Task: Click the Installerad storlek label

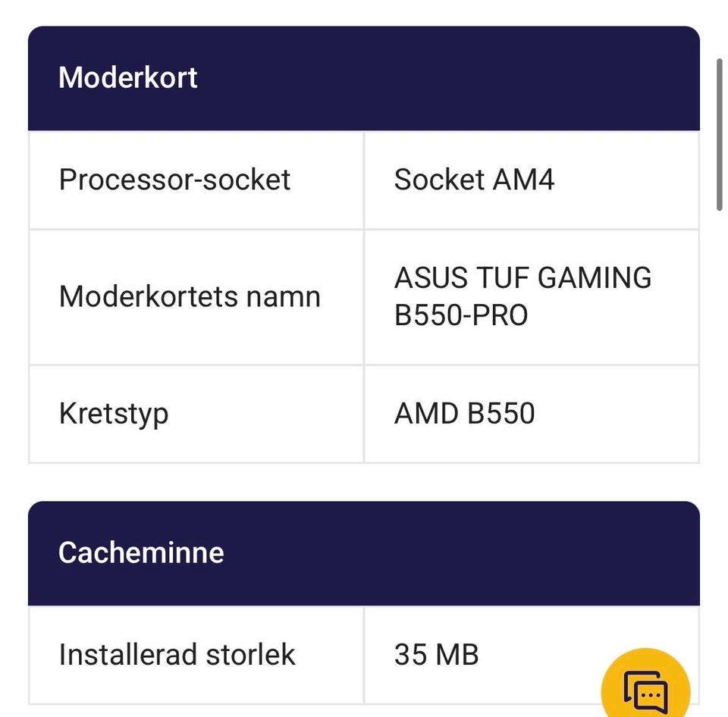Action: coord(177,655)
